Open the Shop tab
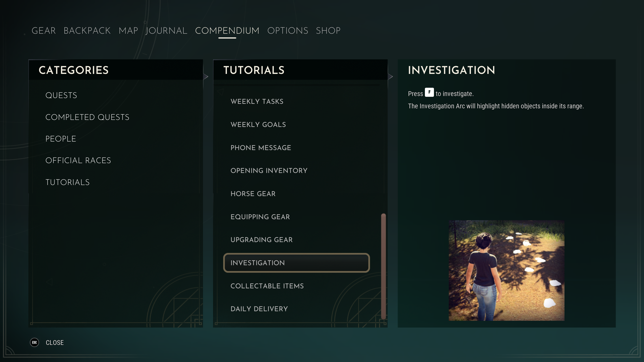 328,31
